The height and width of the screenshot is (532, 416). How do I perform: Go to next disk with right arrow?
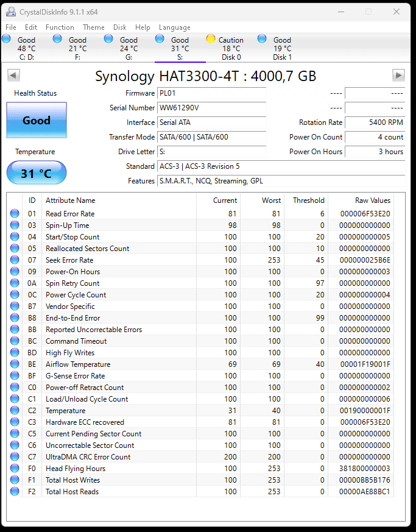[x=399, y=75]
